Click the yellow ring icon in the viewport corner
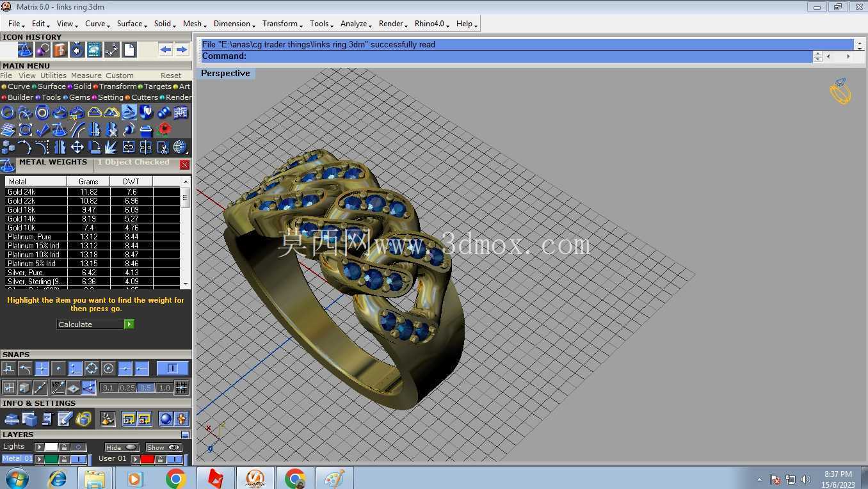868x489 pixels. [x=840, y=92]
